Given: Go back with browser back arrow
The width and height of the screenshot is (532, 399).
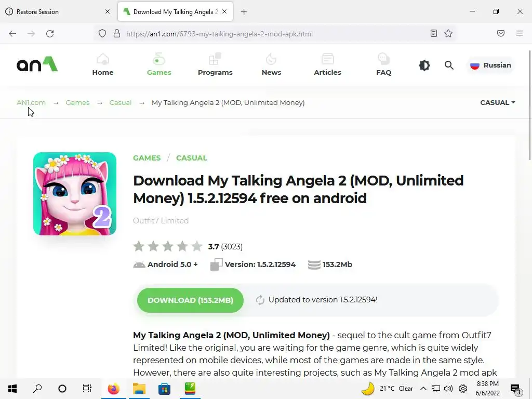Looking at the screenshot, I should click(x=12, y=34).
